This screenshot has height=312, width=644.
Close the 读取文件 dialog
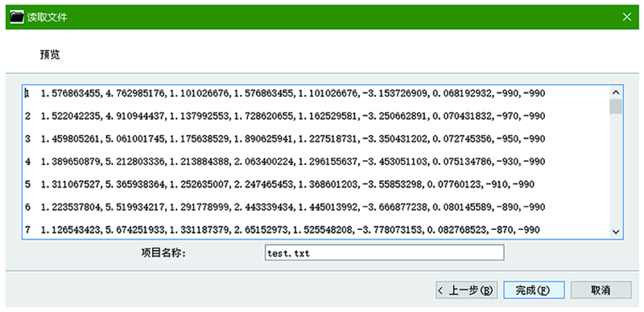tap(627, 17)
